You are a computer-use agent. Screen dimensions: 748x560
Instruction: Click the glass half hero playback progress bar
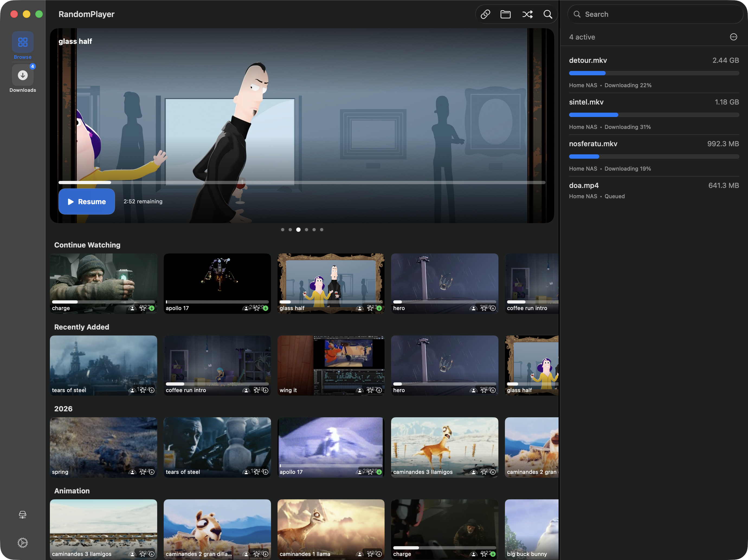tap(302, 183)
